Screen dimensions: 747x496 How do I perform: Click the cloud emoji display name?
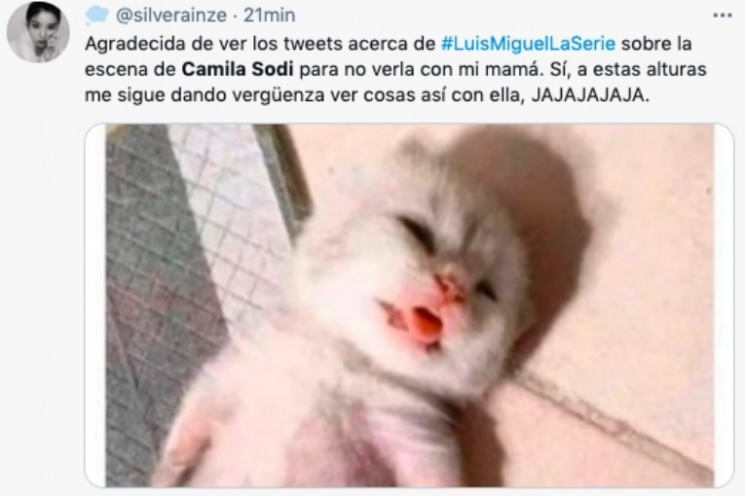coord(97,15)
